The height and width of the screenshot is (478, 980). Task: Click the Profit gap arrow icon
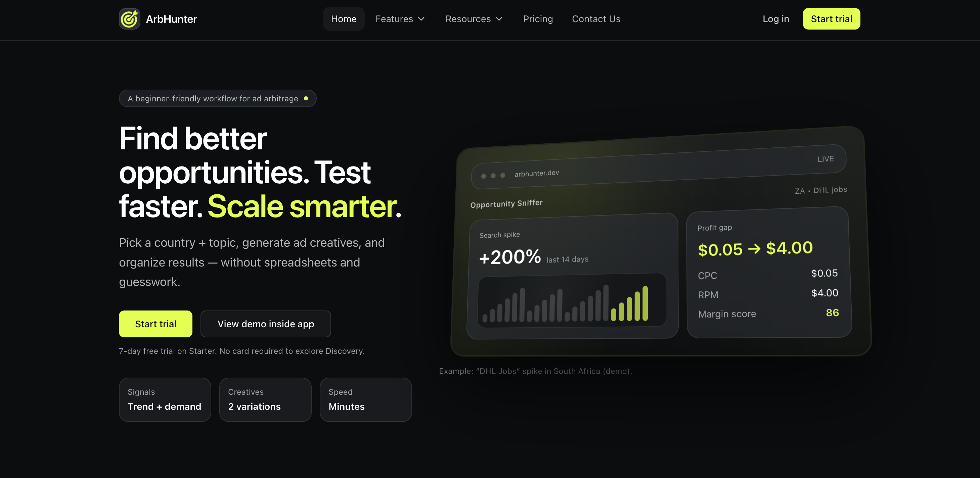(x=754, y=249)
